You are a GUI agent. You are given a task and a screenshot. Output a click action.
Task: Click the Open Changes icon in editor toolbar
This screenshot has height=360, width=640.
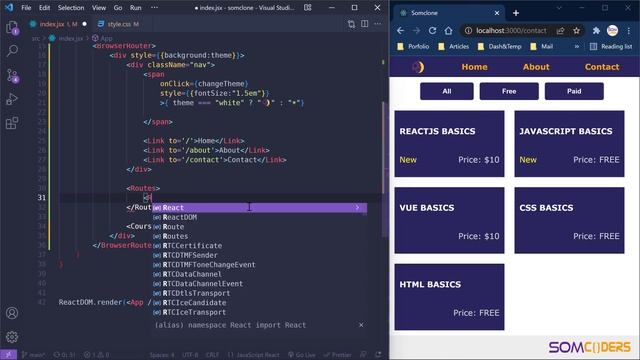[x=351, y=24]
